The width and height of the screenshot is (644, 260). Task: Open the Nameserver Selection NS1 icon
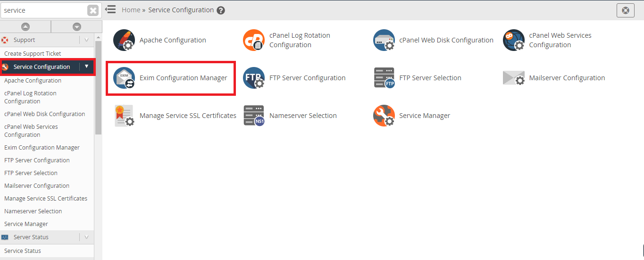point(254,116)
